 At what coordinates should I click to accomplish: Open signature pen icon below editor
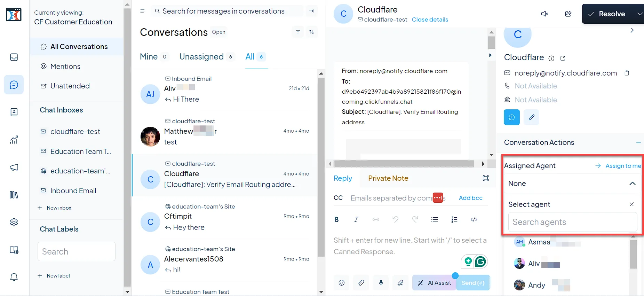point(400,283)
